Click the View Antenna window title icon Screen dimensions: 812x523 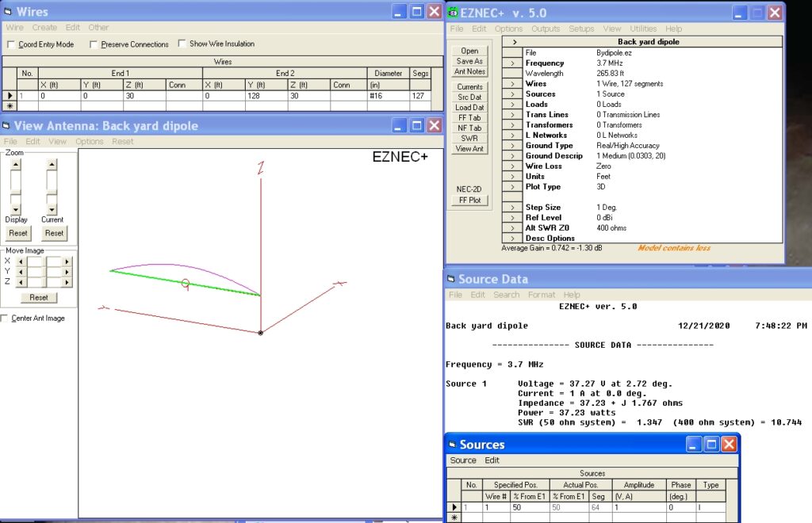click(x=6, y=126)
